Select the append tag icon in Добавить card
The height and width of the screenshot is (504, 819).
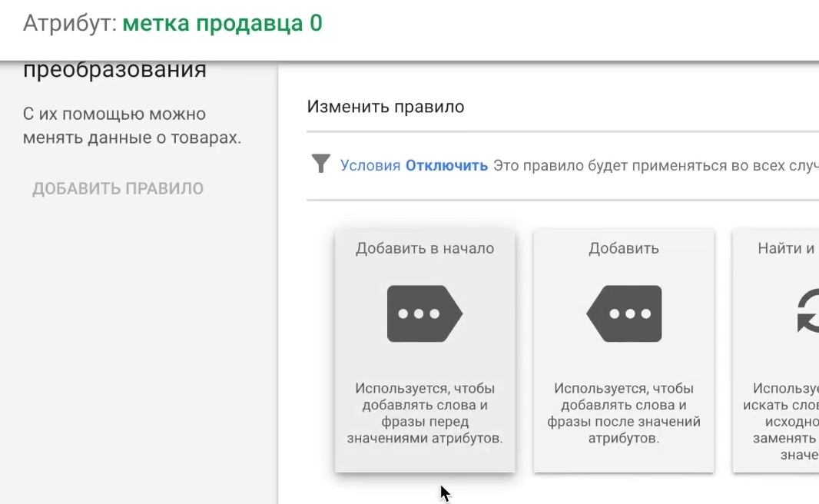click(x=624, y=314)
